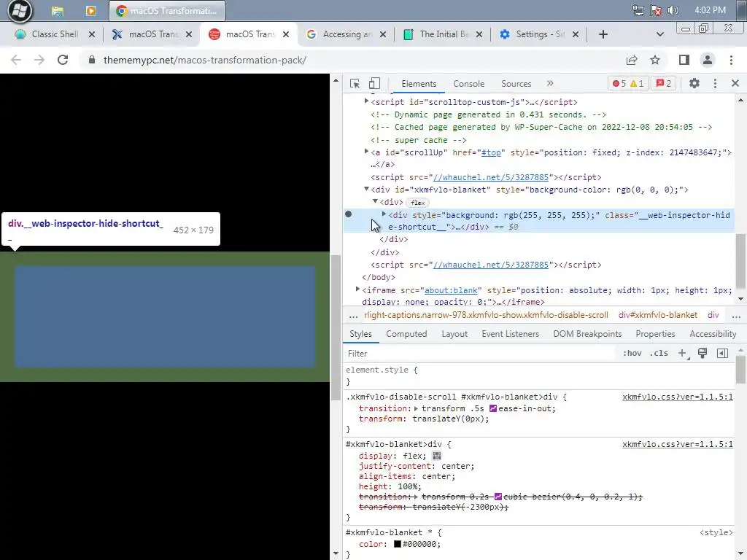The width and height of the screenshot is (747, 560).
Task: Toggle the :hov element state panel
Action: (x=632, y=354)
